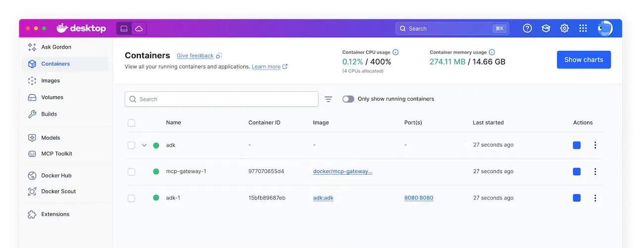This screenshot has width=644, height=248.
Task: Sort by the Name column header
Action: coord(173,123)
